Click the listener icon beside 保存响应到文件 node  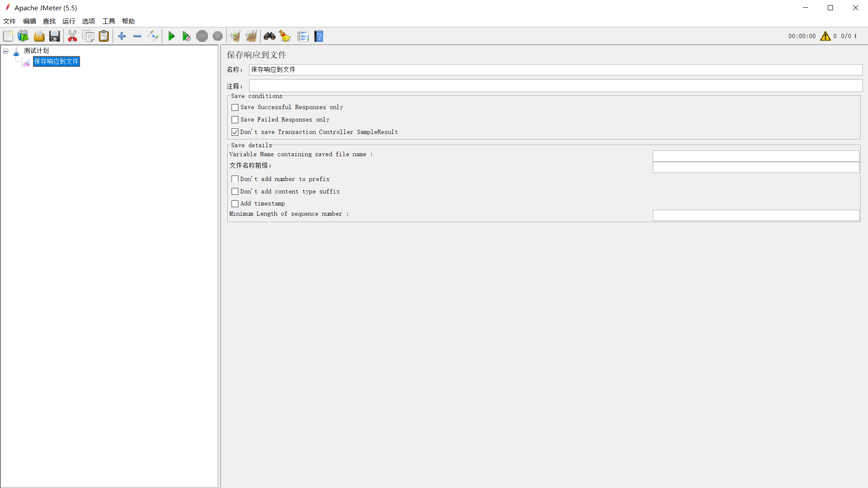click(x=27, y=62)
